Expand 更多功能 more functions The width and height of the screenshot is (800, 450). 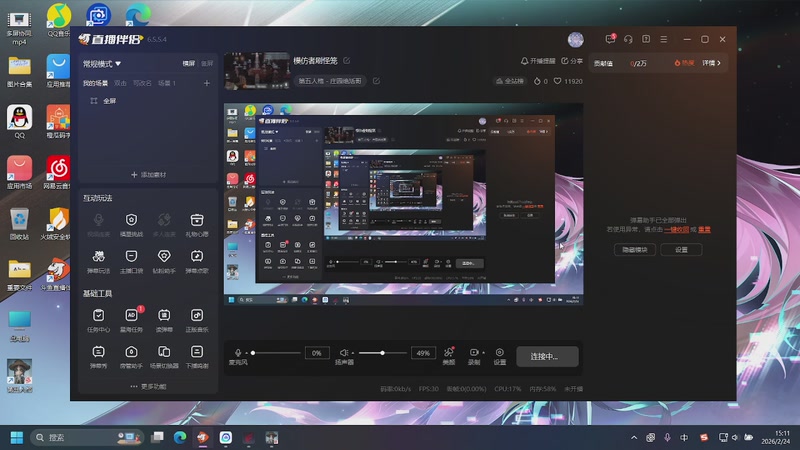pos(148,386)
